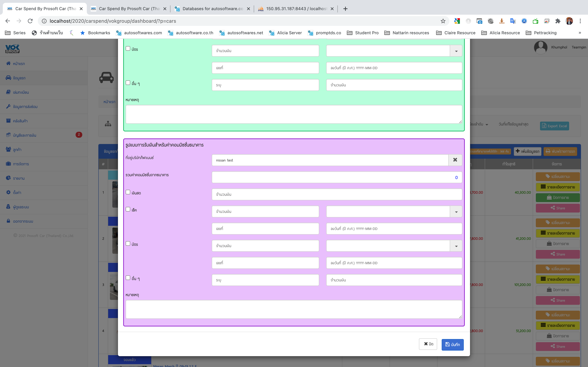The height and width of the screenshot is (367, 588).
Task: Close the dialog with ปิด button
Action: [428, 344]
